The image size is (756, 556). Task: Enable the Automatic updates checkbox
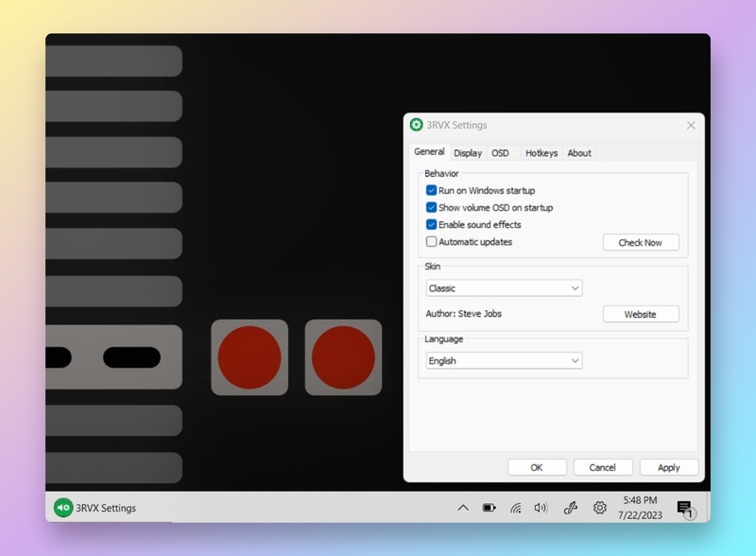click(431, 242)
